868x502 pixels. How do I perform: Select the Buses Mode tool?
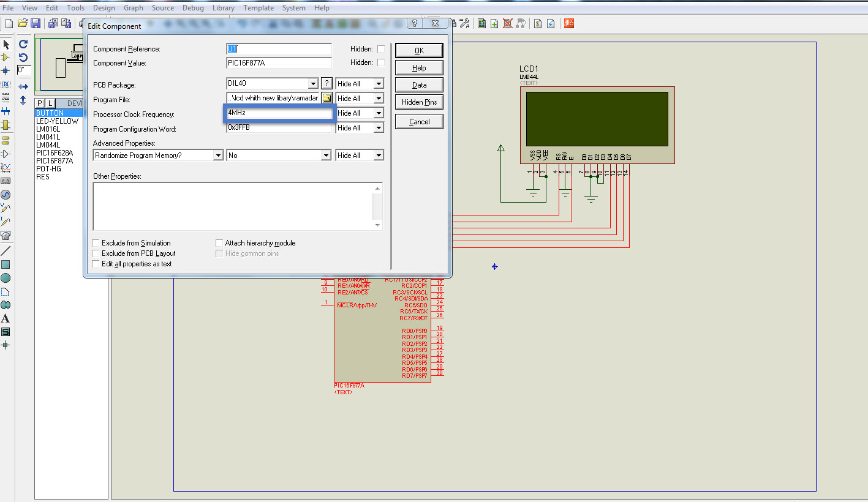point(6,111)
